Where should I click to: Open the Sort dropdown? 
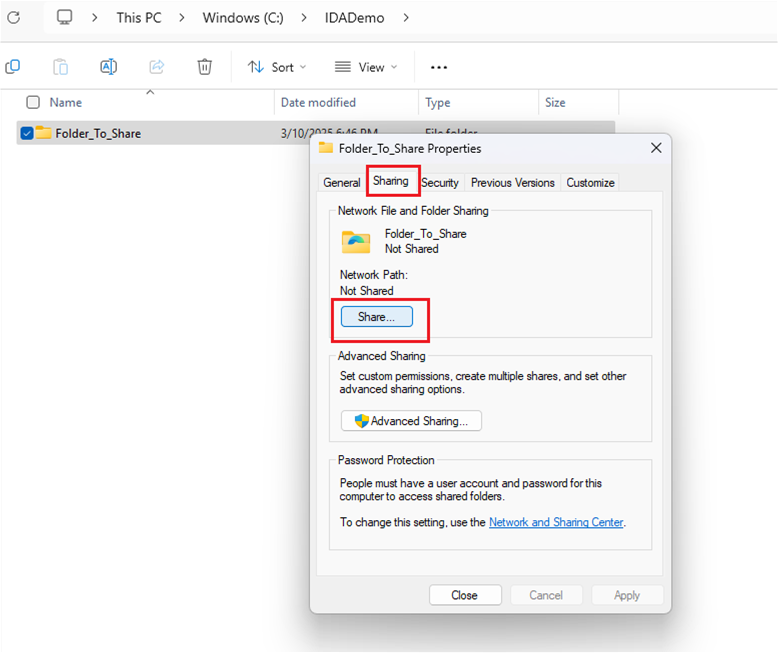coord(277,67)
